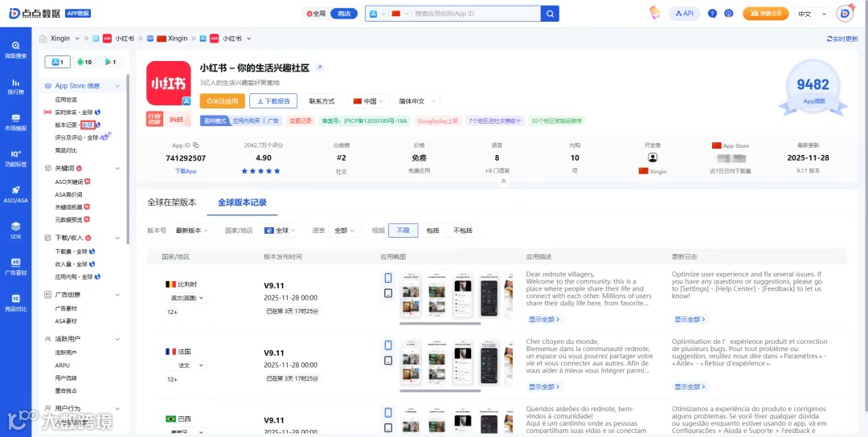Image resolution: width=868 pixels, height=437 pixels.
Task: Collapse the 下载/收入 sidebar section
Action: pos(117,238)
